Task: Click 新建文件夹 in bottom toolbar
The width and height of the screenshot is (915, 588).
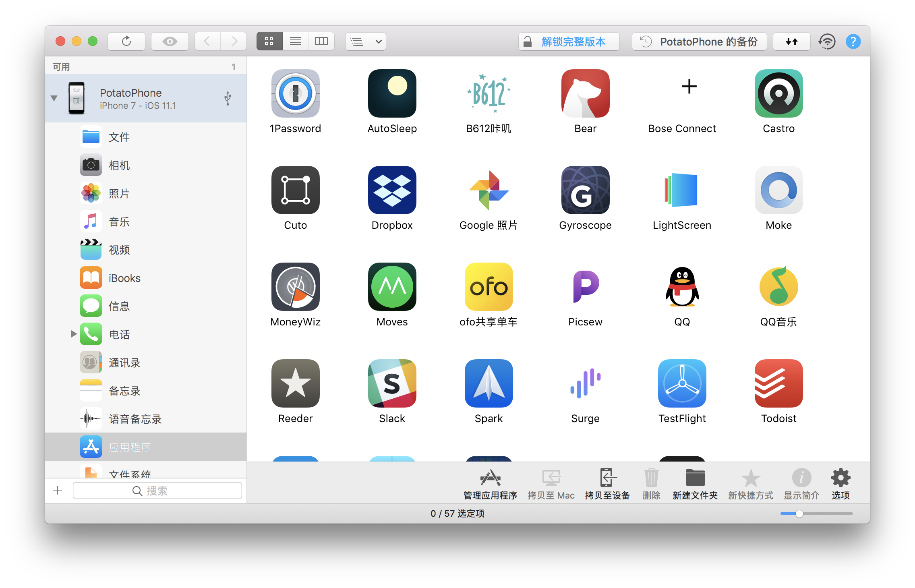Action: [695, 484]
